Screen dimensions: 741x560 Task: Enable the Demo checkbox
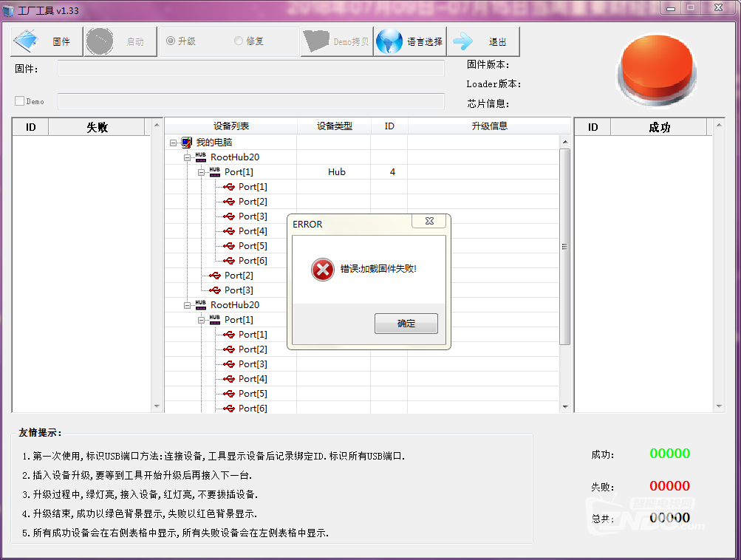point(20,101)
